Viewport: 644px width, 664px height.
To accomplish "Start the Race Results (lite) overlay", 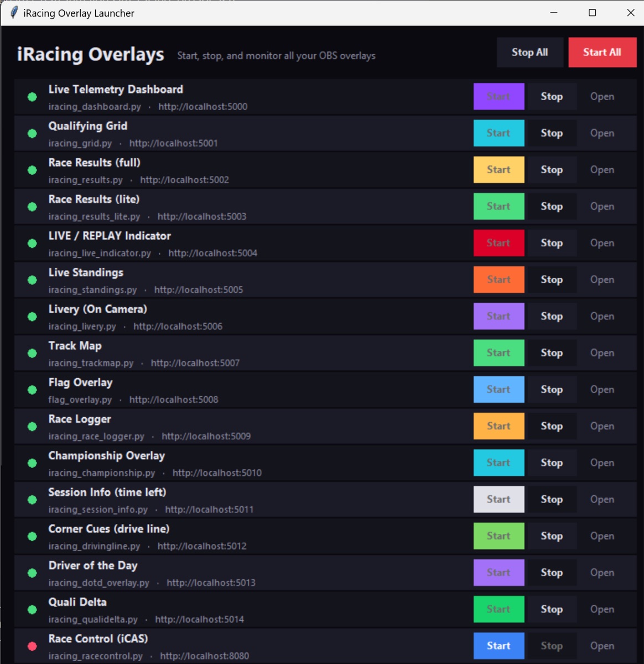I will tap(498, 206).
